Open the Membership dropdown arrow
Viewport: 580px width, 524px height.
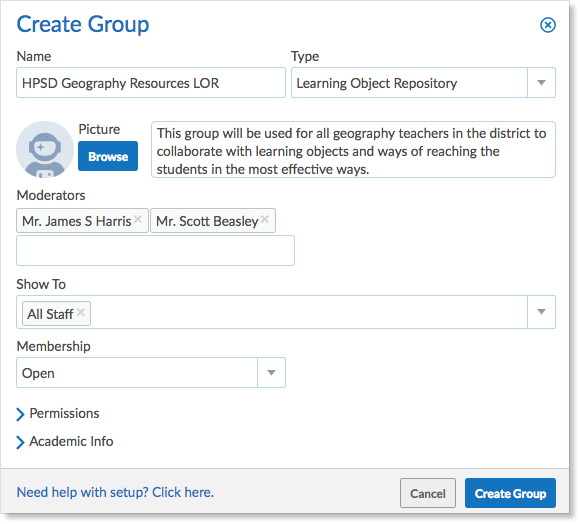tap(271, 372)
